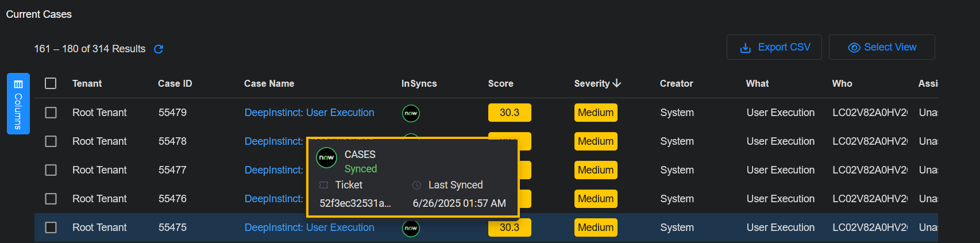This screenshot has height=243, width=980.
Task: Open the case name link for 55475
Action: (x=309, y=227)
